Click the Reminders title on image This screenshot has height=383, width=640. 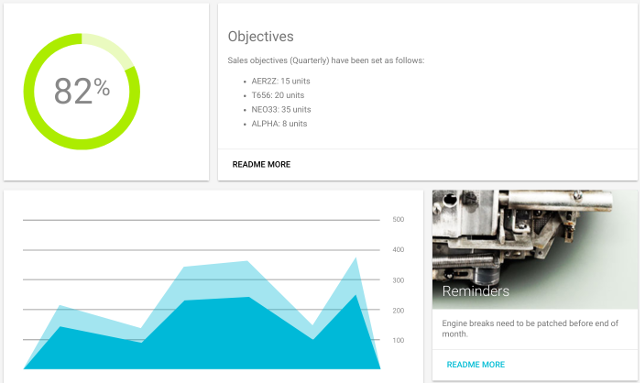[476, 291]
